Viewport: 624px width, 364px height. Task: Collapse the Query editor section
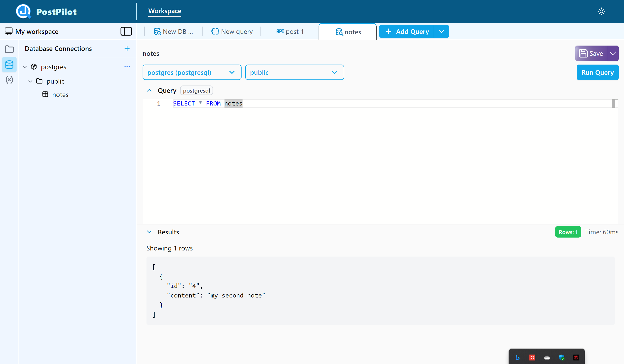click(x=149, y=91)
